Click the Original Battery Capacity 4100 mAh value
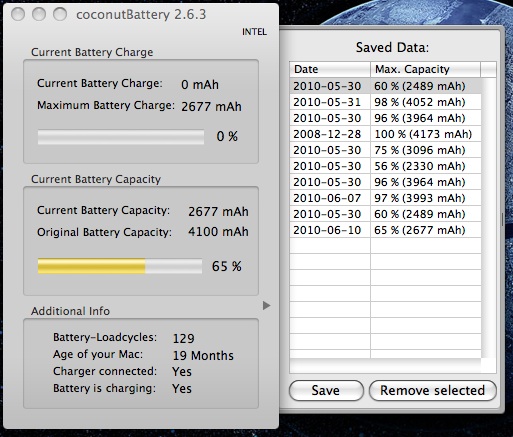513x437 pixels. click(218, 232)
